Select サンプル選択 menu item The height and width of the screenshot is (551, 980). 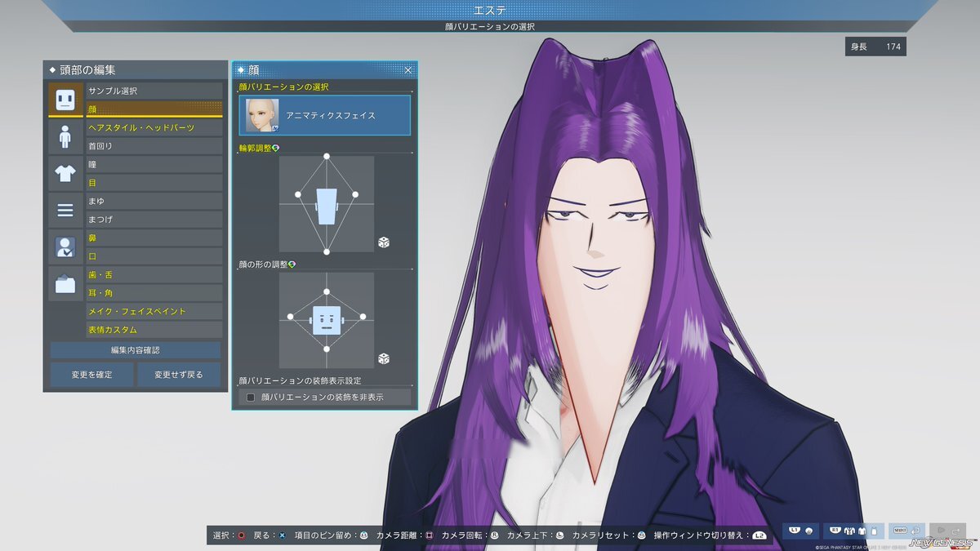click(x=154, y=91)
